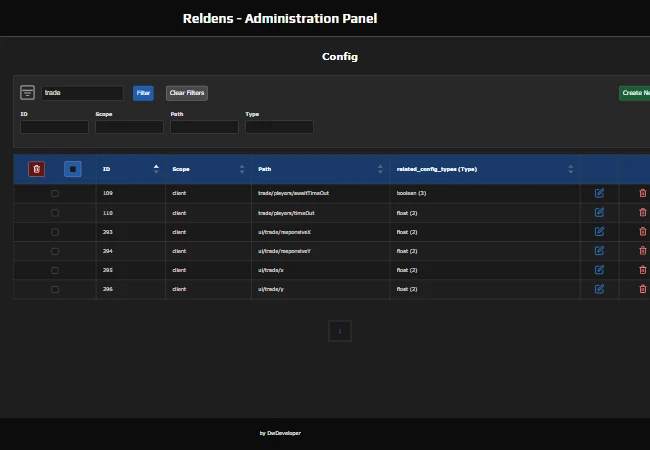Image resolution: width=650 pixels, height=450 pixels.
Task: Toggle the blue select-all checkbox
Action: [x=73, y=169]
